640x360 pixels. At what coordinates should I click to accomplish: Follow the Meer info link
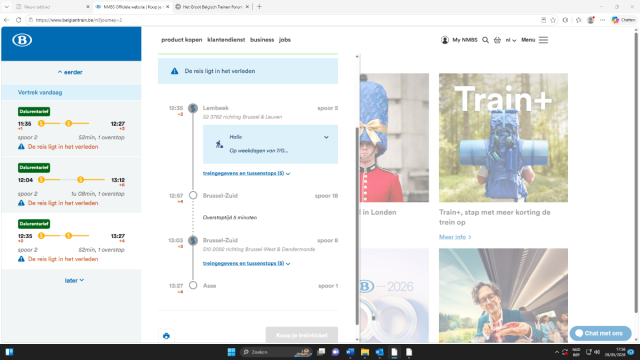[x=455, y=237]
